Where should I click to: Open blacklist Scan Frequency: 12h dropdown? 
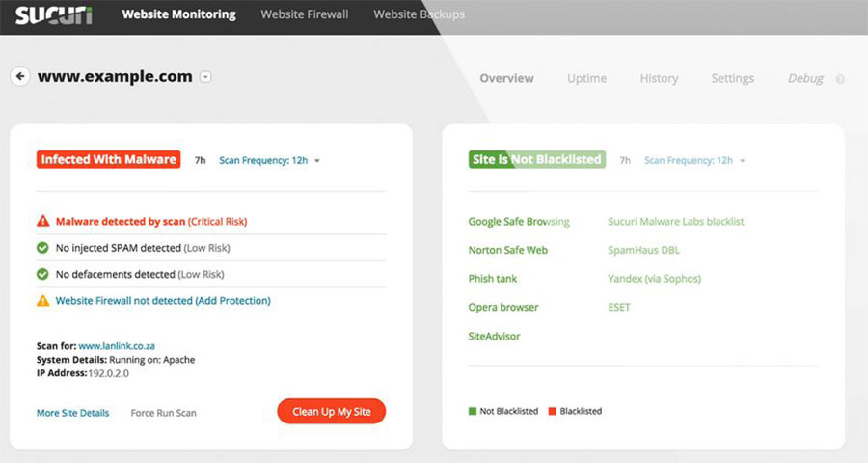pyautogui.click(x=694, y=161)
